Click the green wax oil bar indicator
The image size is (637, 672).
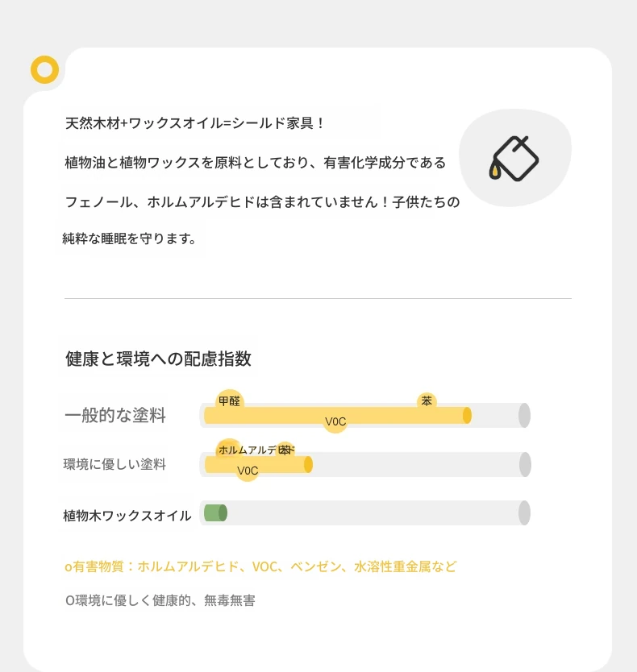(215, 513)
